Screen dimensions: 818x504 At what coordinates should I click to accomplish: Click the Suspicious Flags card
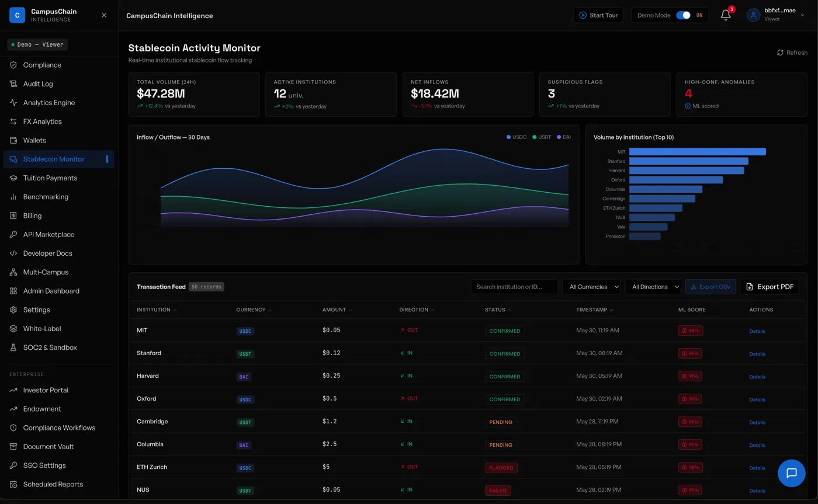tap(605, 94)
